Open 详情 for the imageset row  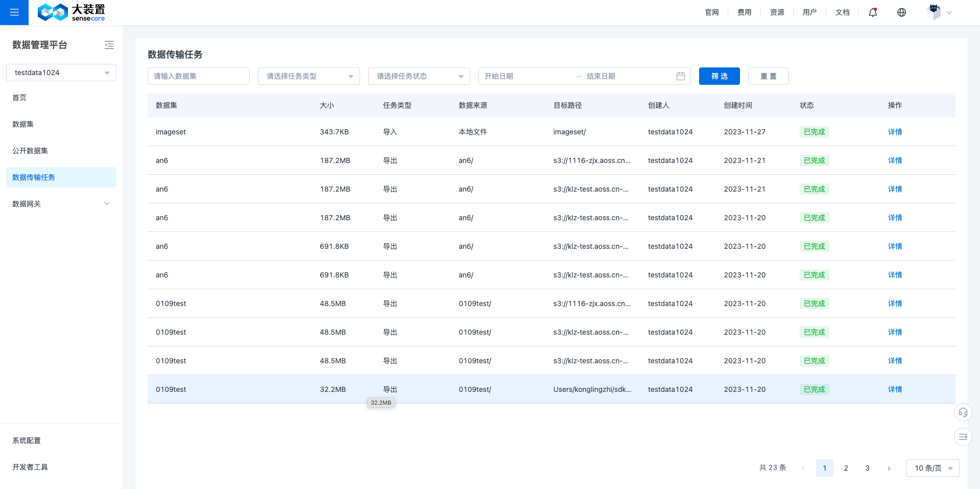tap(895, 132)
